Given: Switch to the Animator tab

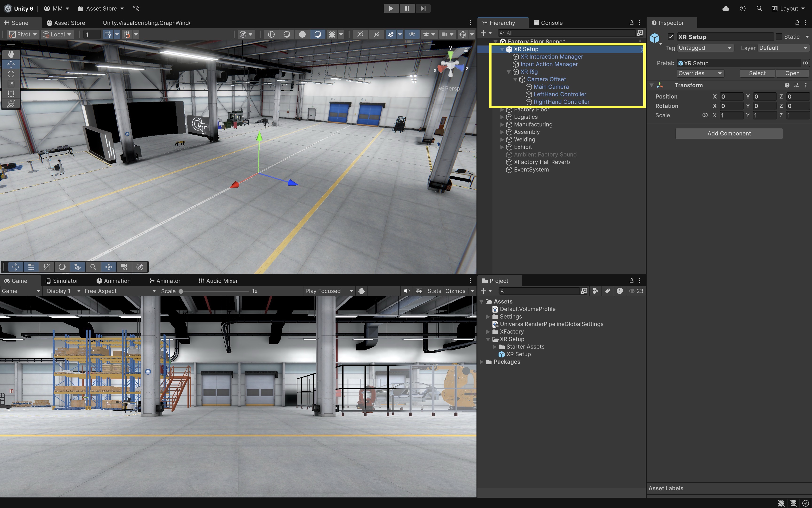Looking at the screenshot, I should tap(165, 281).
